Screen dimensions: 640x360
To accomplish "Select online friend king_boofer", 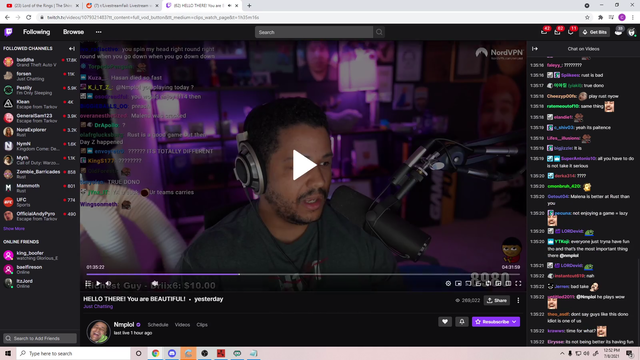I will pos(40,256).
